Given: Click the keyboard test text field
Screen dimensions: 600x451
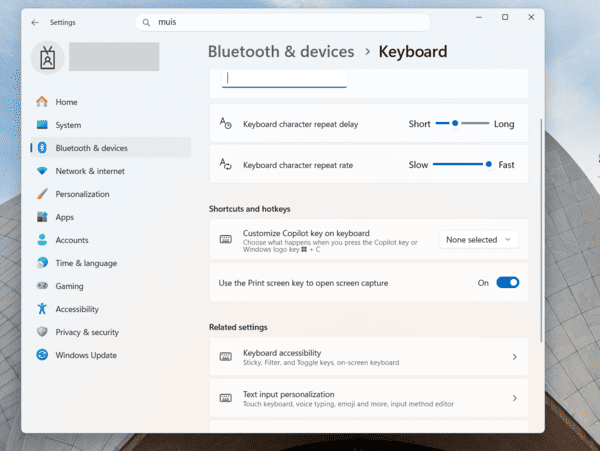Looking at the screenshot, I should click(284, 78).
